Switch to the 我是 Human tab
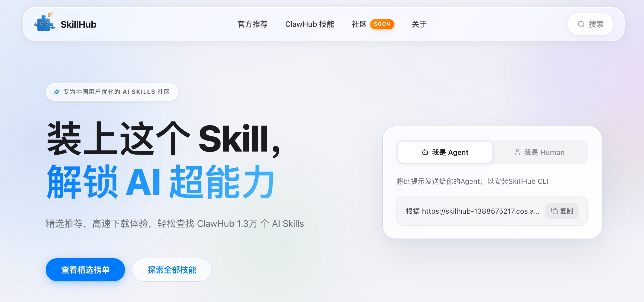Screen dimensions: 644x302 click(539, 152)
